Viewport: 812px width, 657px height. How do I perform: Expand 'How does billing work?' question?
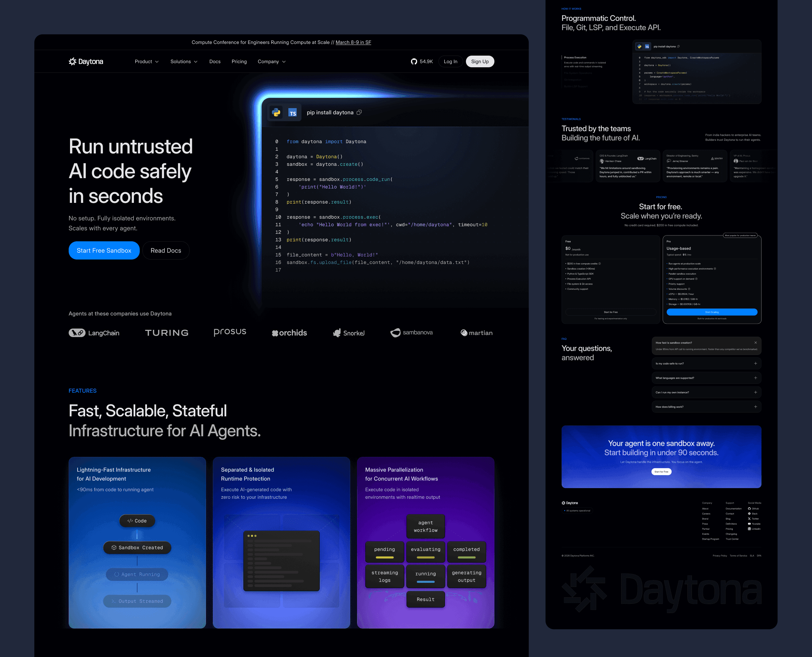pos(756,407)
